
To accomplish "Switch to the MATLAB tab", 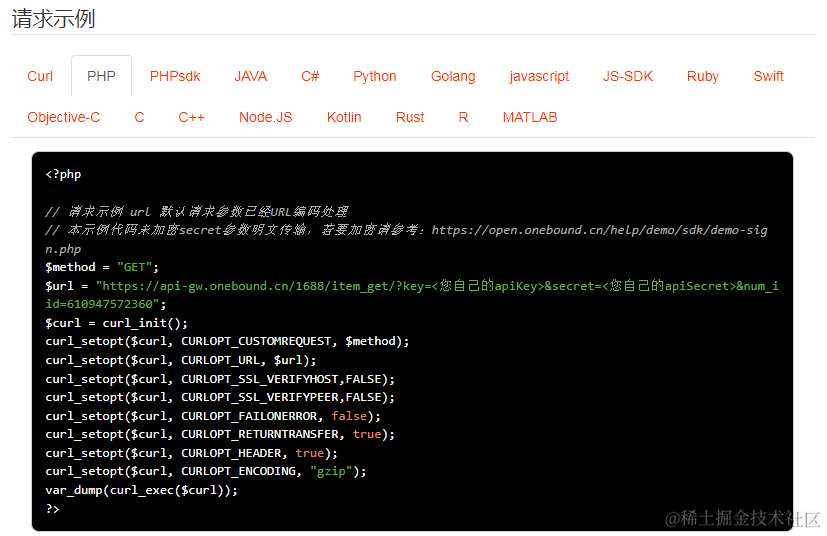I will (530, 117).
